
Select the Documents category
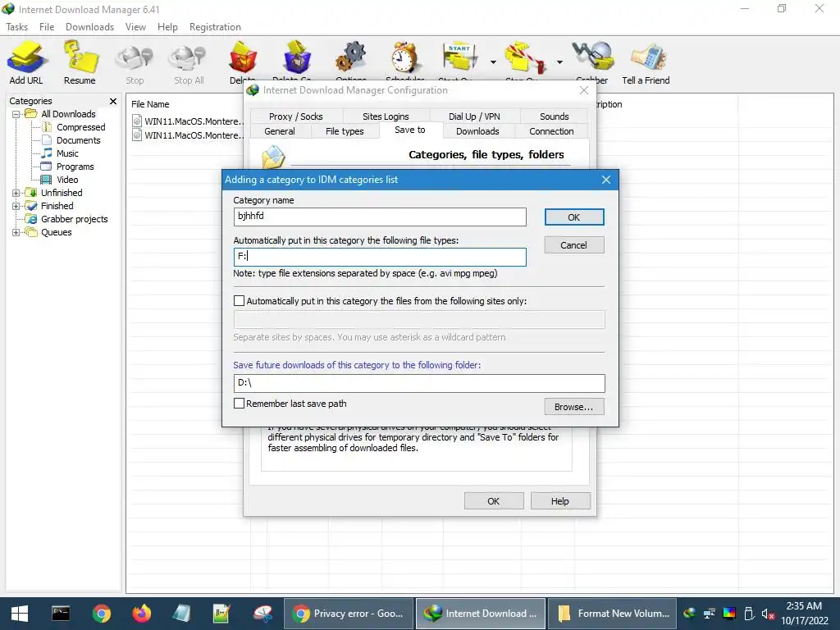click(x=71, y=140)
